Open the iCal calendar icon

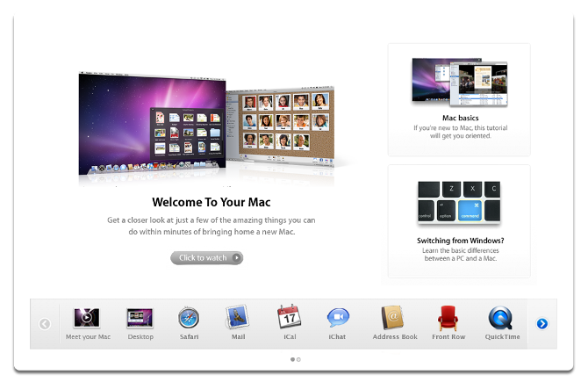point(289,317)
